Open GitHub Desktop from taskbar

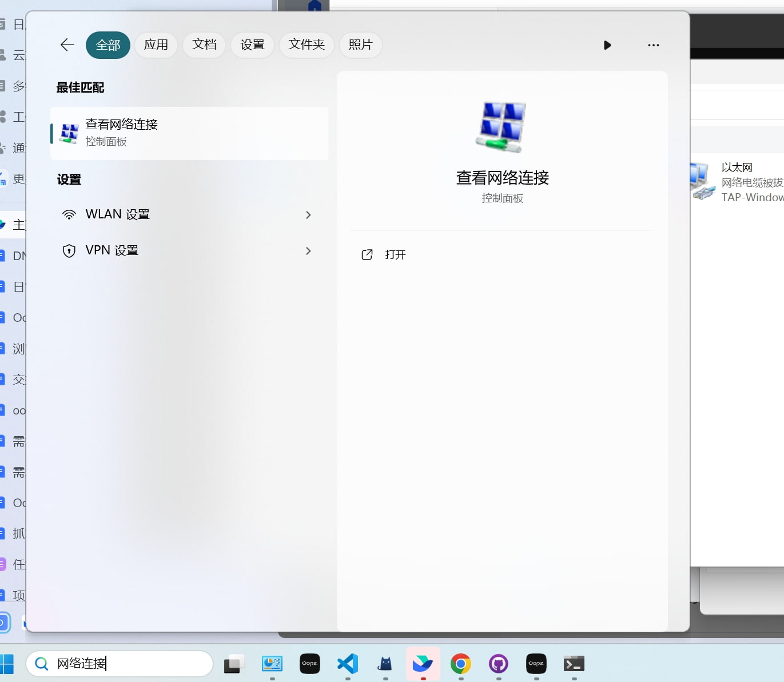(499, 664)
